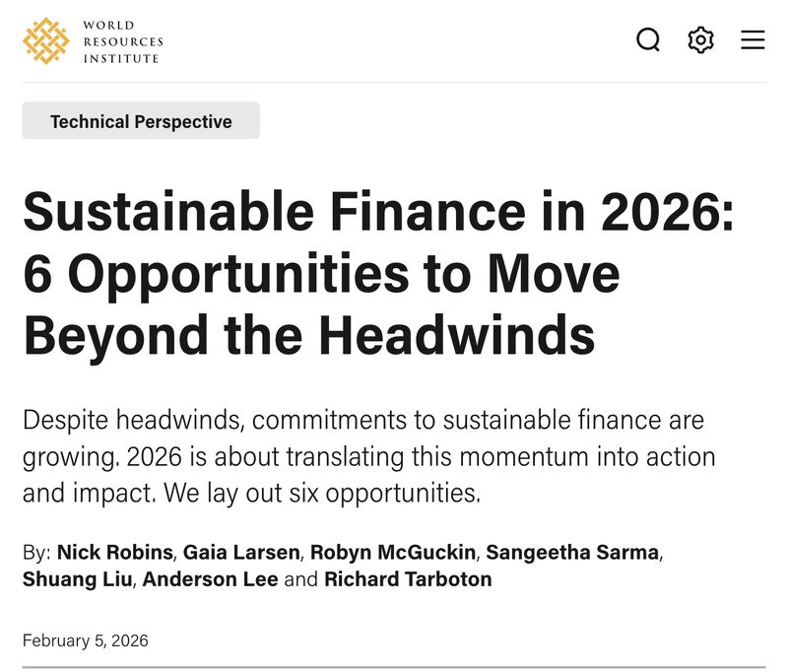
Task: Click the 'By:' author label
Action: (36, 553)
